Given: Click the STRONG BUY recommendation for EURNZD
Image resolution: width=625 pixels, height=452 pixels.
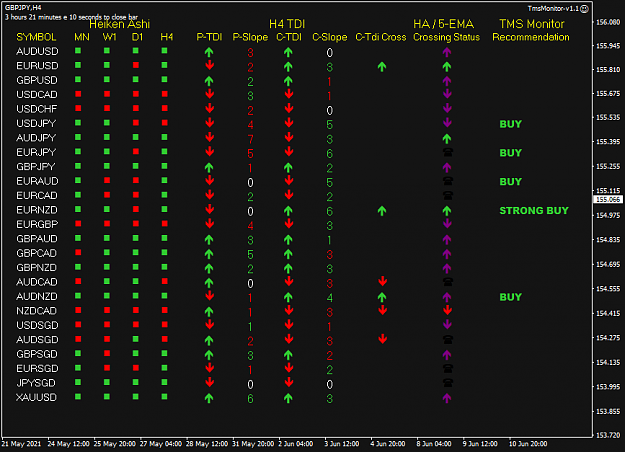Looking at the screenshot, I should click(x=534, y=210).
